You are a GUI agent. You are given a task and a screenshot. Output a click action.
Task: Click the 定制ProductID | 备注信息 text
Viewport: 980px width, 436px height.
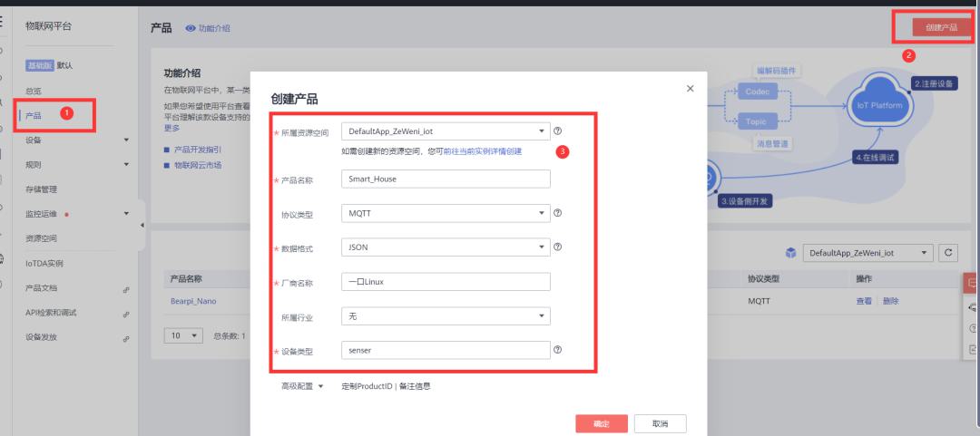click(x=386, y=386)
